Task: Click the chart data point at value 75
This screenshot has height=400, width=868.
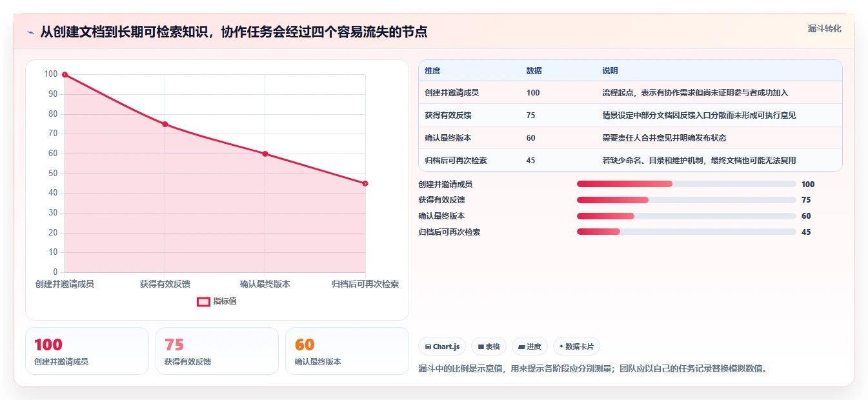Action: coord(165,124)
